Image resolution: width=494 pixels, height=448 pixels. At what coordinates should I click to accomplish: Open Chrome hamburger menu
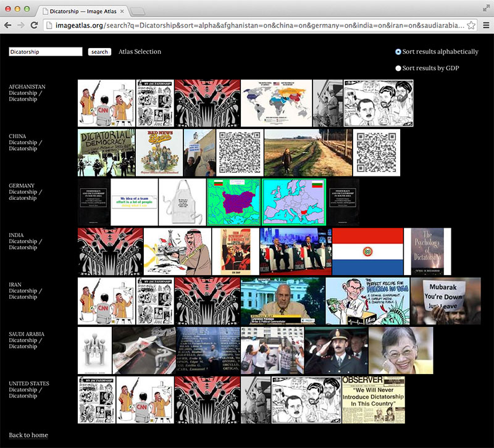point(486,25)
